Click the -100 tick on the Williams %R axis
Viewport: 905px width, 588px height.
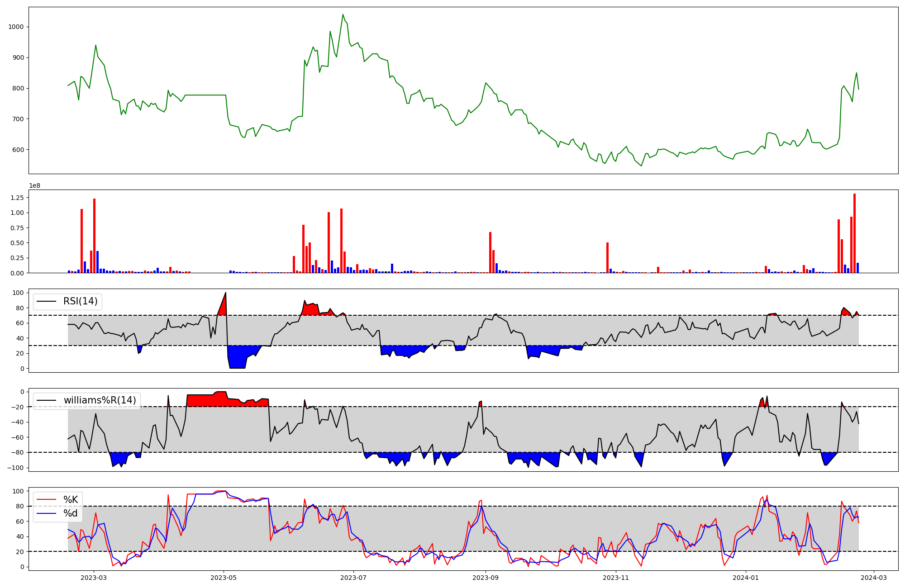[x=16, y=468]
